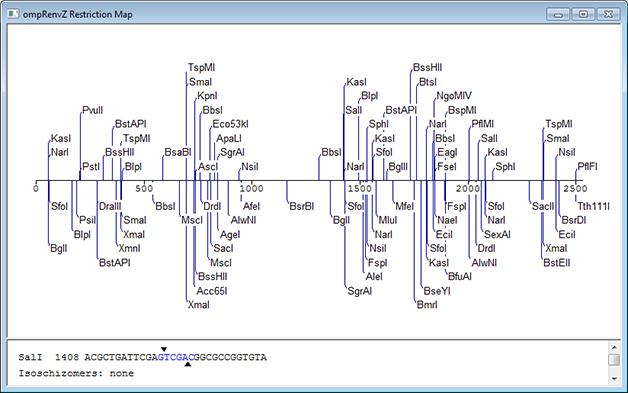Select the AfeI enzyme near position 1000
The image size is (628, 393).
pos(251,206)
